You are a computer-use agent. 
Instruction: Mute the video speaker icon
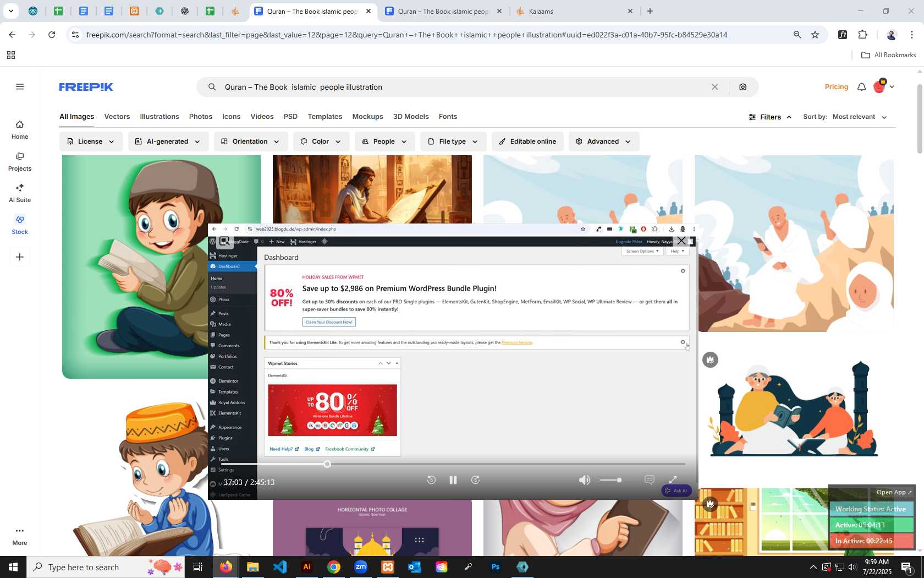point(585,480)
